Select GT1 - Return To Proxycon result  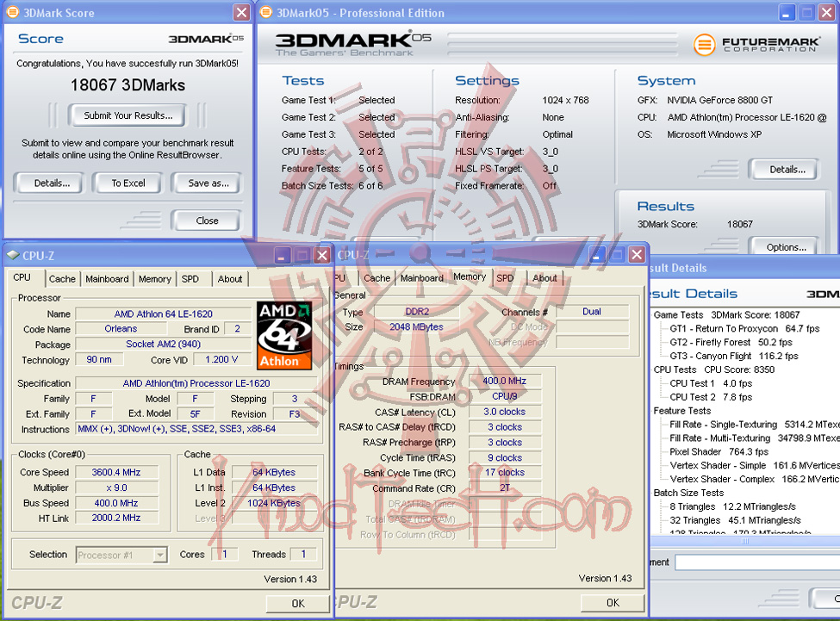click(744, 328)
